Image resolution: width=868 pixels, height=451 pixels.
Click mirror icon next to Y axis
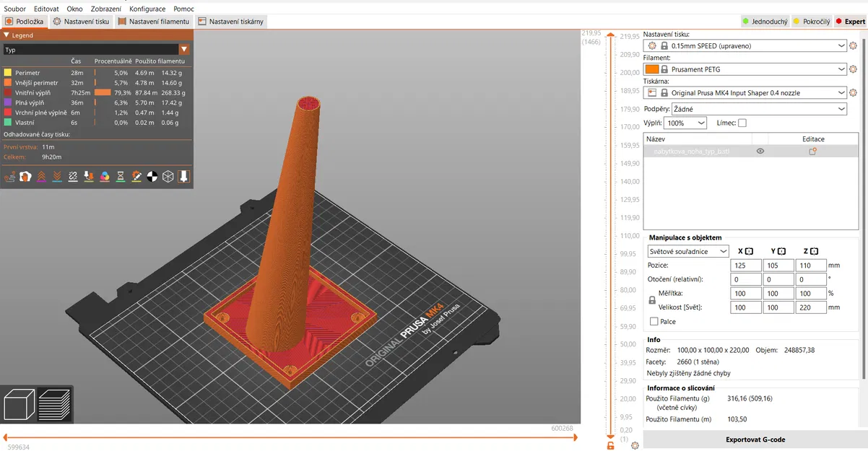[x=781, y=251]
